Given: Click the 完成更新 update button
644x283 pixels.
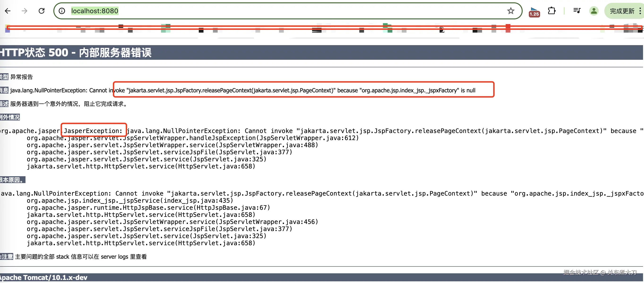Looking at the screenshot, I should 622,11.
